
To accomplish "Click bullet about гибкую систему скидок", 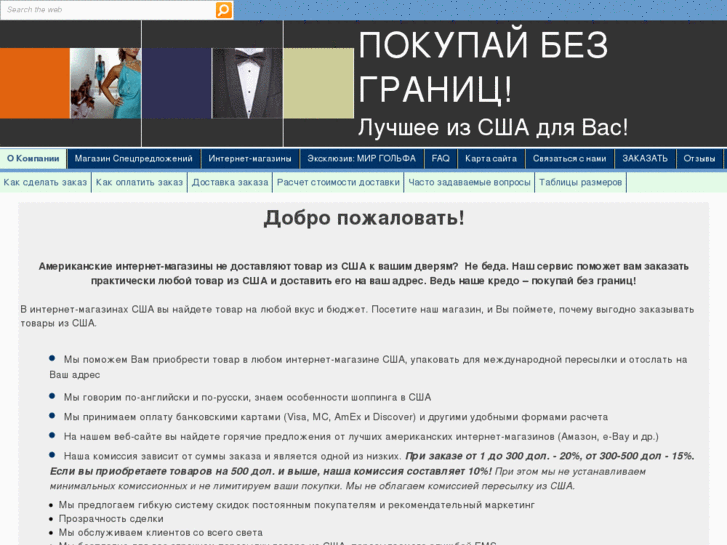I will coord(296,505).
